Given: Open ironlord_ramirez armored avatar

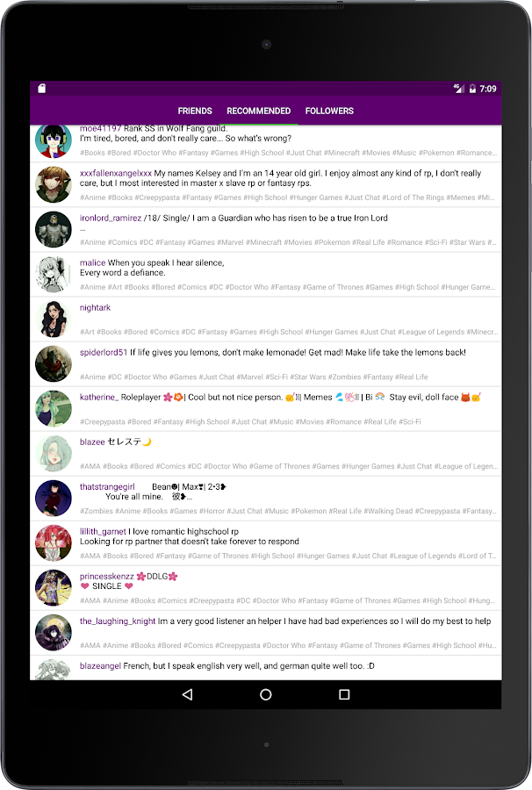Looking at the screenshot, I should 54,230.
